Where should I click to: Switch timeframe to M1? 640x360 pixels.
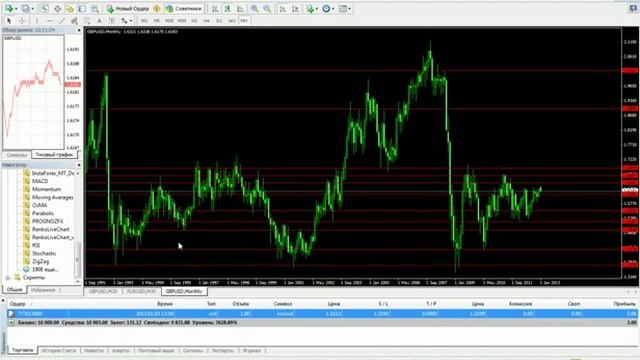coord(144,20)
